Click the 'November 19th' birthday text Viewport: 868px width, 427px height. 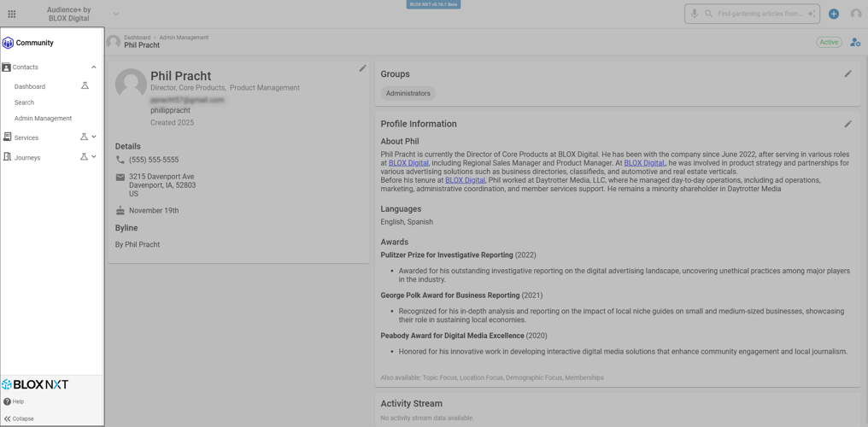154,211
